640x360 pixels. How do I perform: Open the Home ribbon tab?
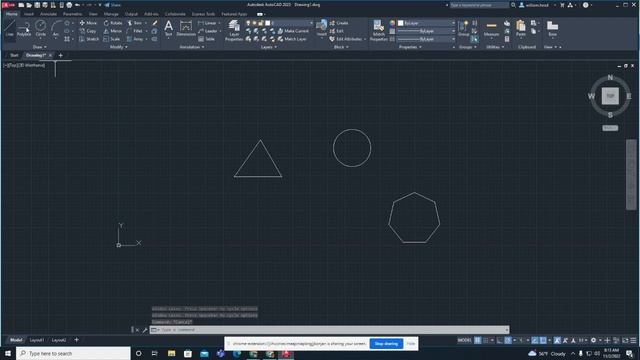tap(11, 14)
